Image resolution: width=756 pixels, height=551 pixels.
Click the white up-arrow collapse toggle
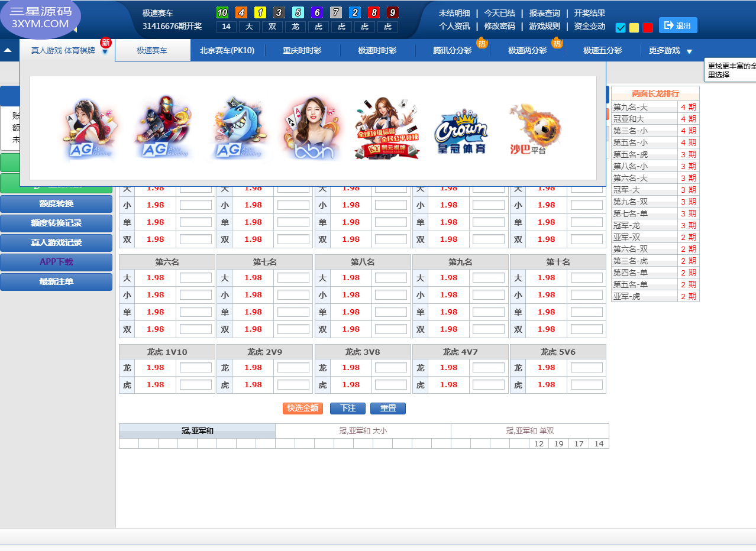point(8,50)
